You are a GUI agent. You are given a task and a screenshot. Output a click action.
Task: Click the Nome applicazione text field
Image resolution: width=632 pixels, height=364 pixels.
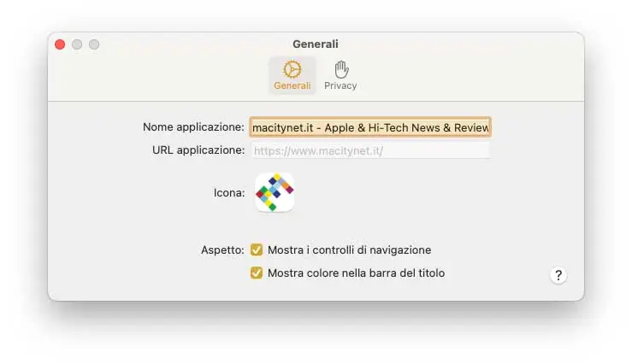click(370, 127)
